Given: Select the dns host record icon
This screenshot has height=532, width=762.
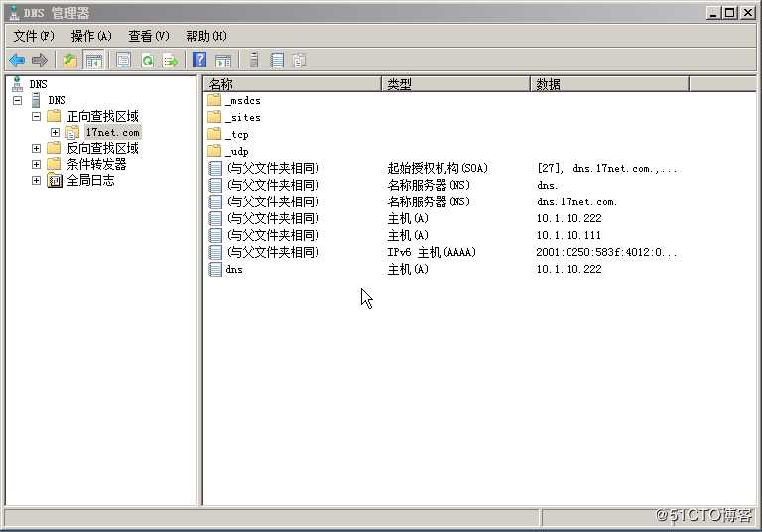Looking at the screenshot, I should click(215, 269).
